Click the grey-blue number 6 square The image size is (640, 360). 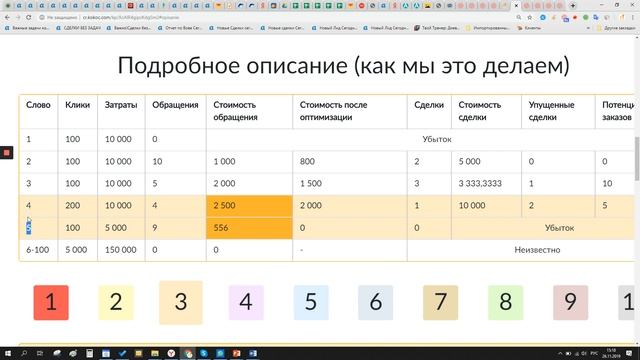pos(376,302)
